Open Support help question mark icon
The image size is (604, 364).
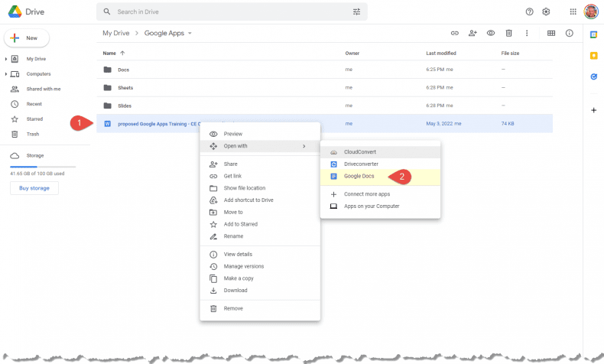(x=529, y=11)
